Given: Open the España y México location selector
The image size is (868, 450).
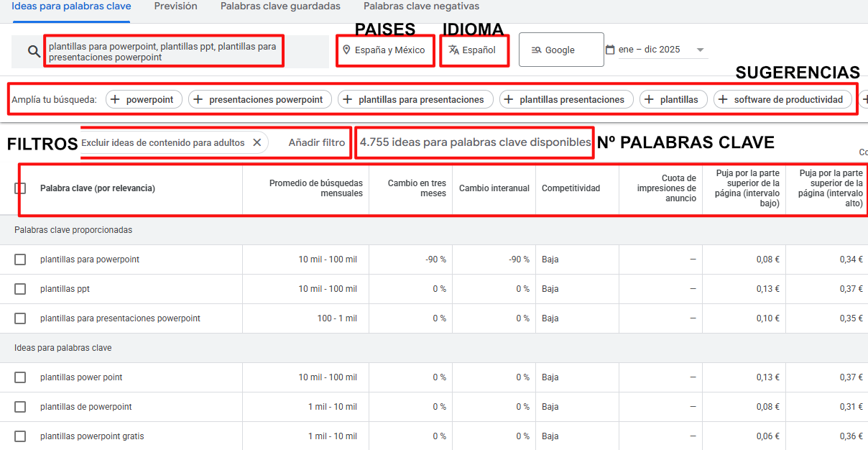Looking at the screenshot, I should (385, 50).
